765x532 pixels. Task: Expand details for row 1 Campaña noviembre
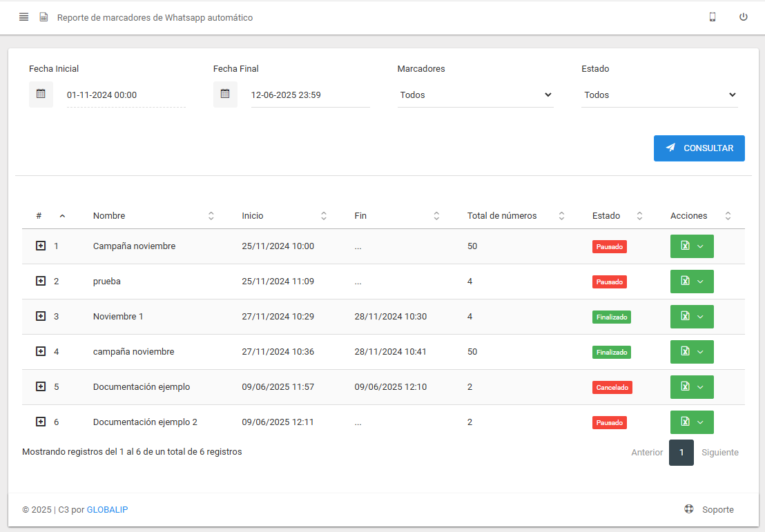pos(41,246)
